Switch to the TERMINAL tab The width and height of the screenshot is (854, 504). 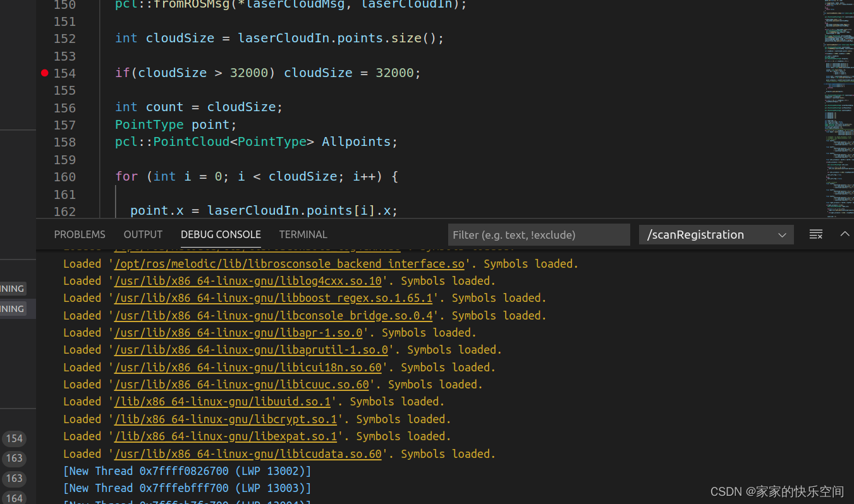pyautogui.click(x=303, y=234)
